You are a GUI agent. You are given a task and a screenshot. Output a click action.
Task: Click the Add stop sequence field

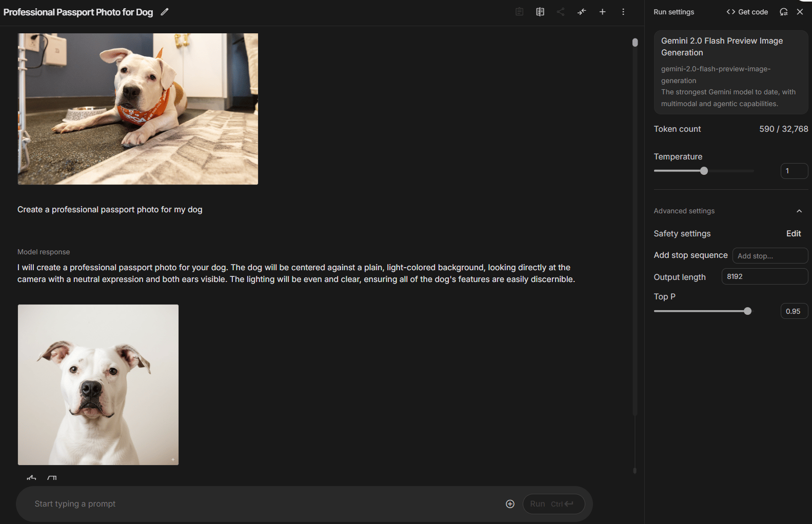point(770,255)
